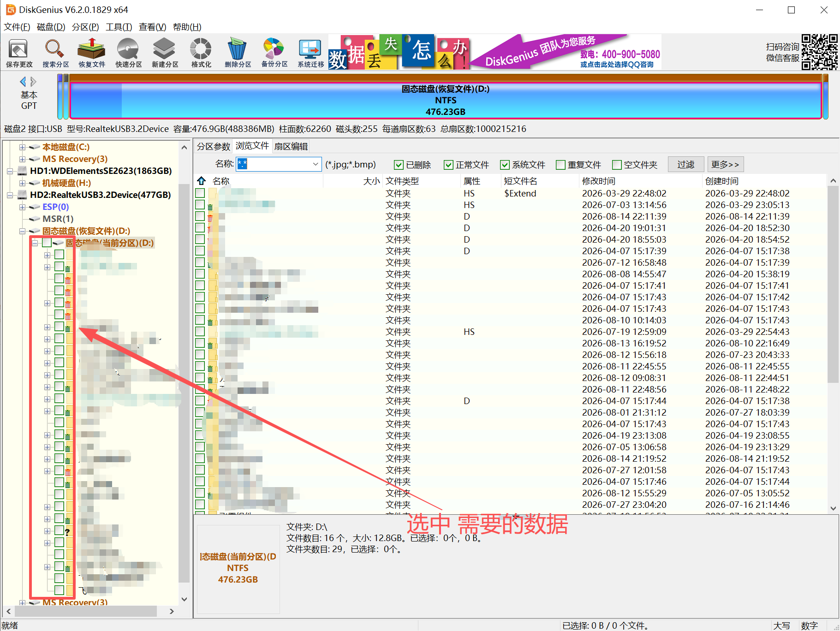Image resolution: width=840 pixels, height=631 pixels.
Task: Click the 过滤 filter button
Action: click(686, 164)
